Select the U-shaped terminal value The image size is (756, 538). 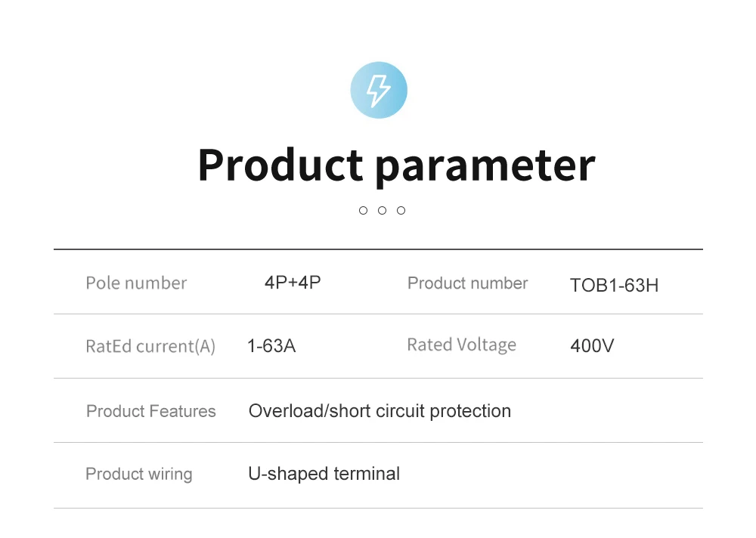click(324, 474)
